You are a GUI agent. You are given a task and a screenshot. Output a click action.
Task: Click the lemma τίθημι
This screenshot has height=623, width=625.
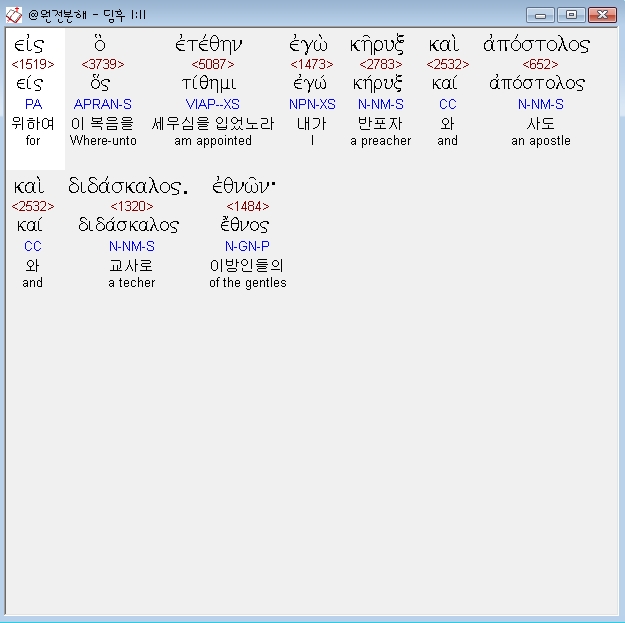(x=209, y=83)
